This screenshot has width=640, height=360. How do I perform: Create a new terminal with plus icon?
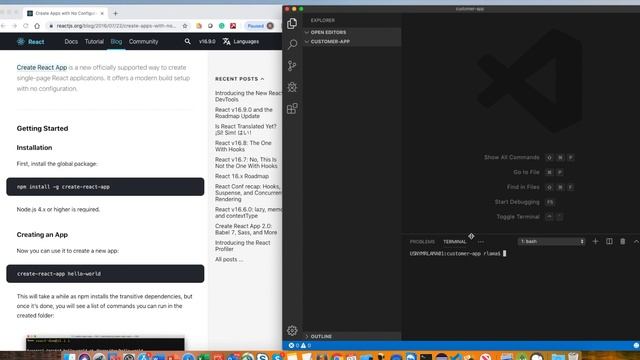[x=595, y=241]
